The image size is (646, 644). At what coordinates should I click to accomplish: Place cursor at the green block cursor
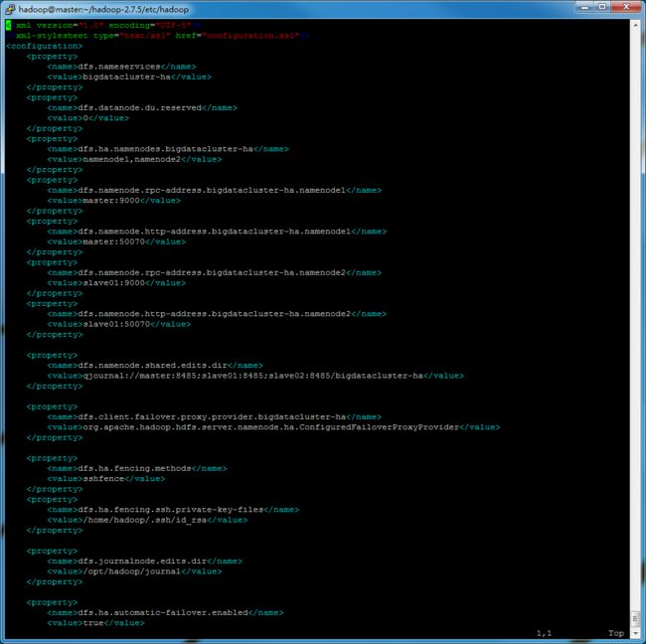pyautogui.click(x=8, y=25)
